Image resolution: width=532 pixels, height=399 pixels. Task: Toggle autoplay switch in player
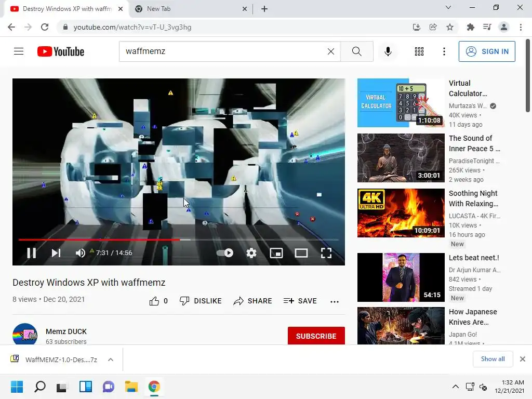click(x=225, y=253)
